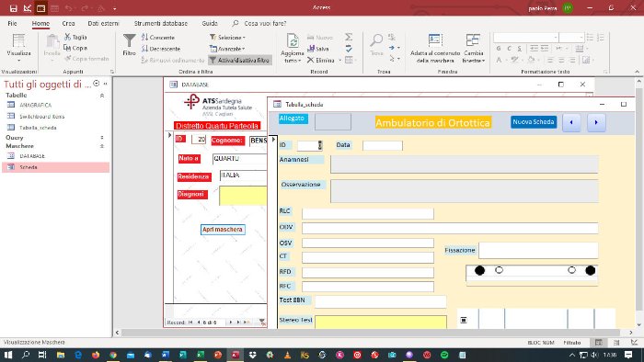Open Windows Start menu
Screen dimensions: 644x362
tap(8, 355)
